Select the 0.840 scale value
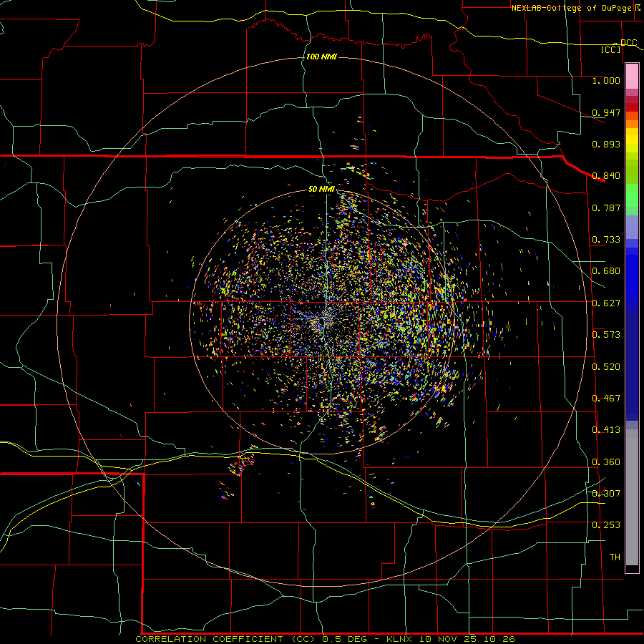Screen dimensions: 644x644 pos(606,176)
